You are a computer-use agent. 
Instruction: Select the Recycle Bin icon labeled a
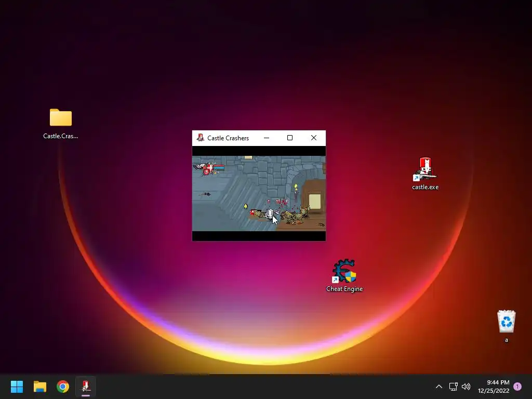tap(506, 326)
